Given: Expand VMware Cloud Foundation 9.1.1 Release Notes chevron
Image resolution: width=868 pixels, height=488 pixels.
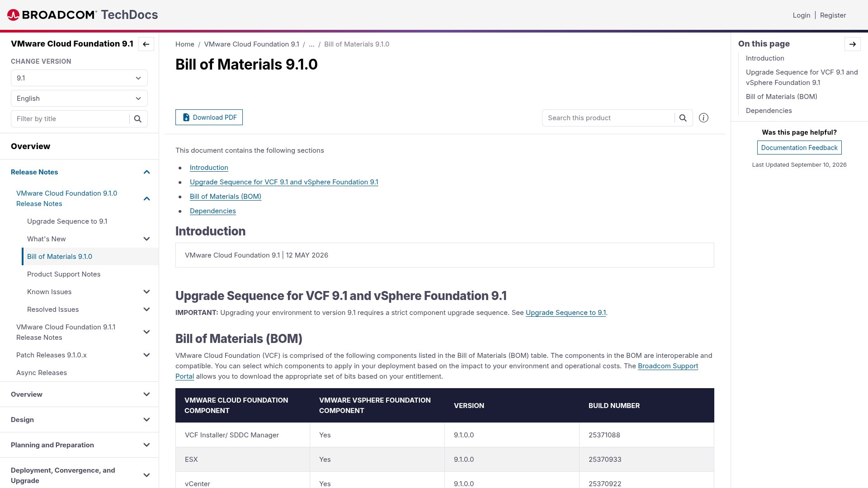Looking at the screenshot, I should (x=146, y=332).
